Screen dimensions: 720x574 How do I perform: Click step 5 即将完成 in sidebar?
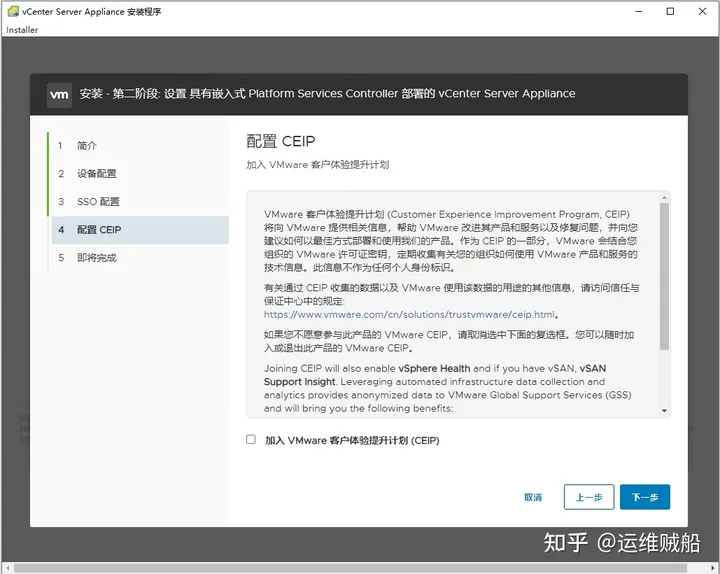[x=97, y=258]
